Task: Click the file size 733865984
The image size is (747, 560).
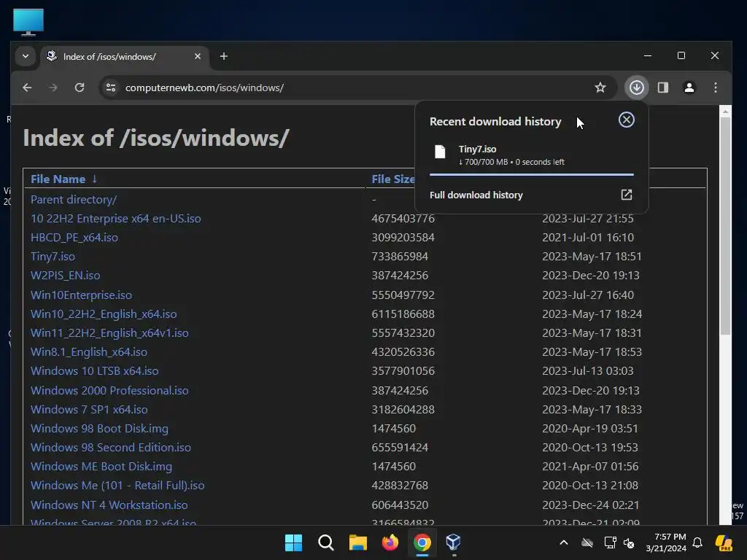Action: 400,257
